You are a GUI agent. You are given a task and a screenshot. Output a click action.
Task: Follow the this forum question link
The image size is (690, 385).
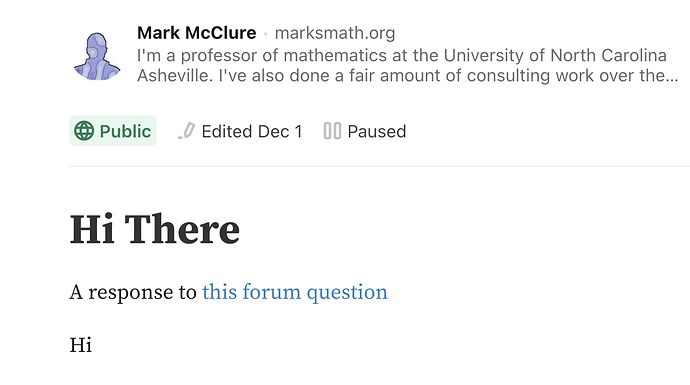click(x=295, y=292)
